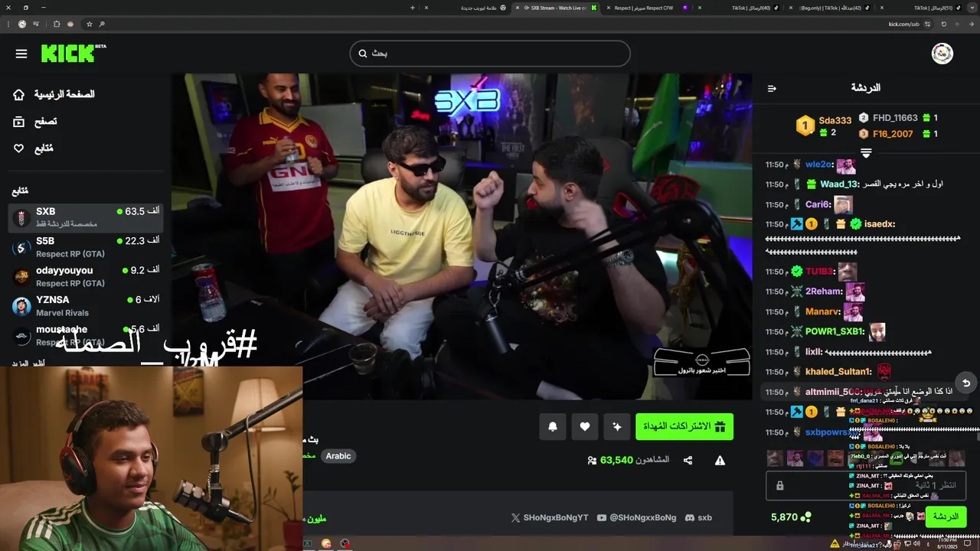This screenshot has height=551, width=980.
Task: Click FHD_11663 in the gift leaderboard
Action: coord(894,118)
